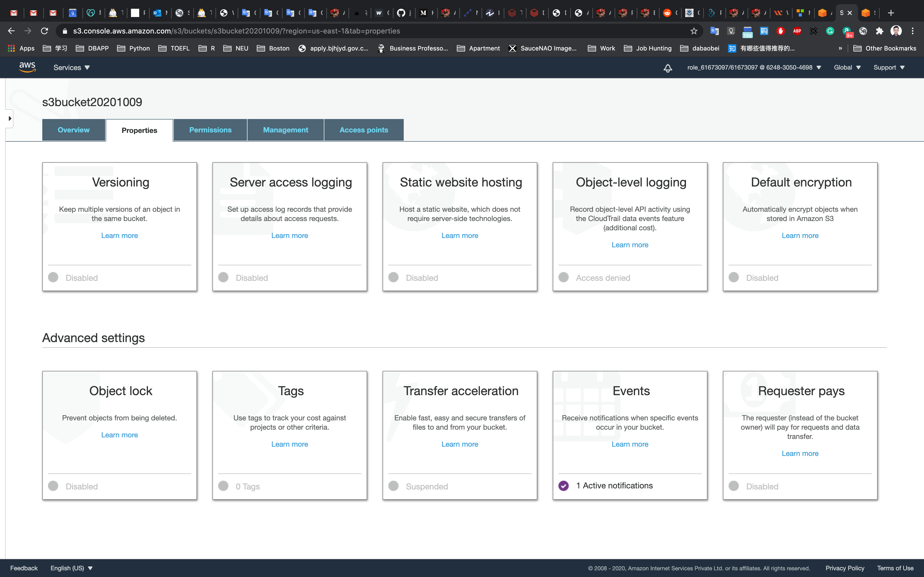
Task: Open the Global region dropdown
Action: point(847,67)
